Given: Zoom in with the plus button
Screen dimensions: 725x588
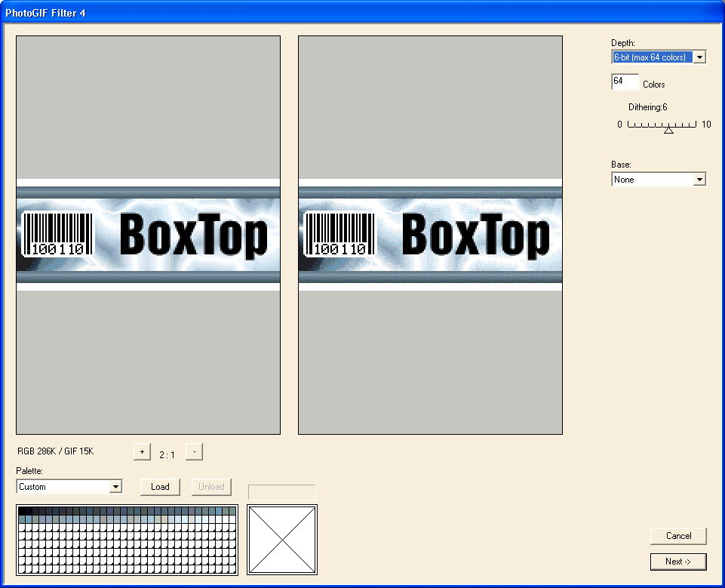Looking at the screenshot, I should (142, 452).
